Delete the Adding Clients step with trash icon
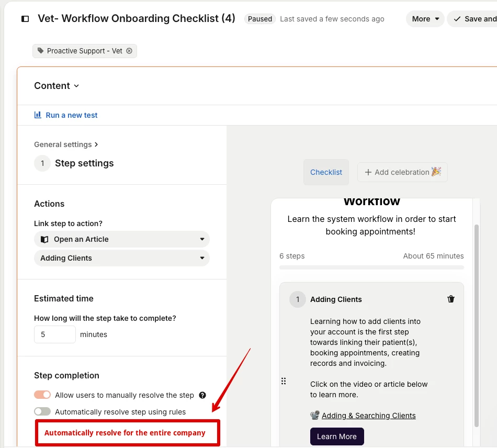Viewport: 497px width, 448px height. pos(451,299)
